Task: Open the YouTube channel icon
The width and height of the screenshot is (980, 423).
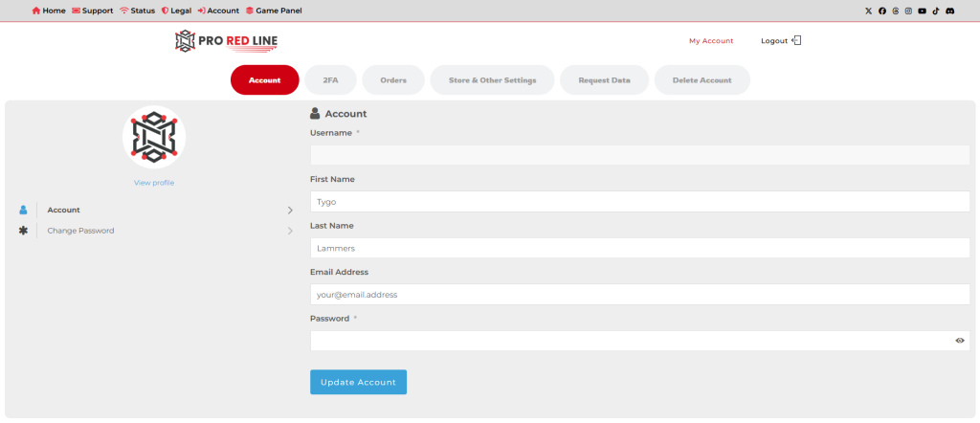Action: [x=922, y=11]
